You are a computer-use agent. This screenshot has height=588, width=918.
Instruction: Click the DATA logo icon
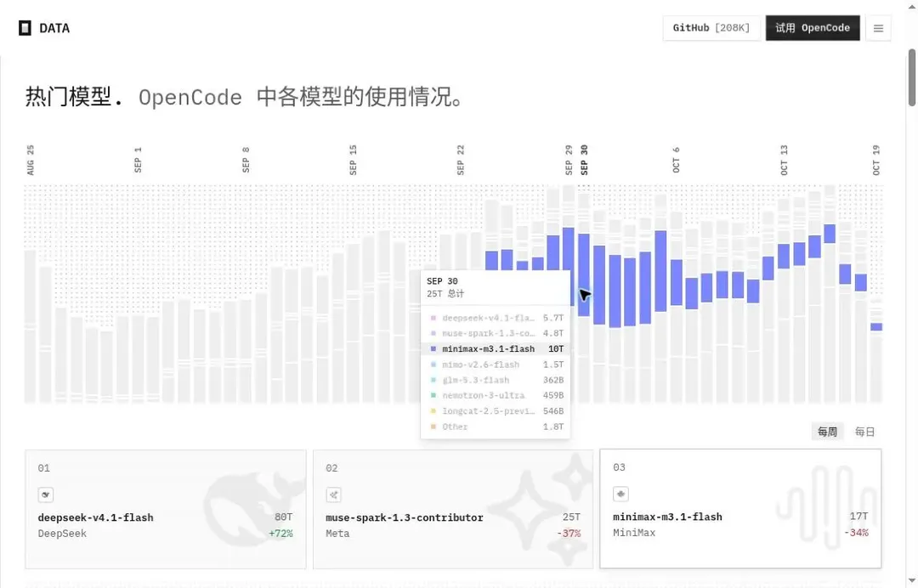click(x=25, y=28)
